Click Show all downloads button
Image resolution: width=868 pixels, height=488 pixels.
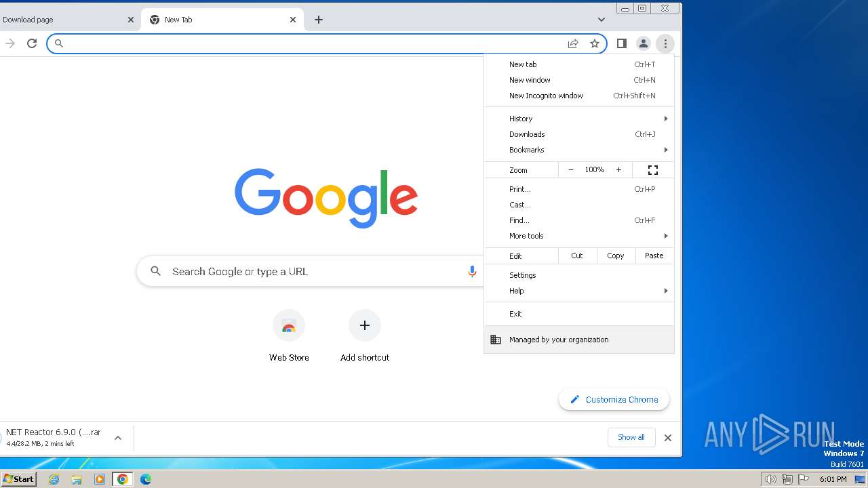click(x=631, y=437)
